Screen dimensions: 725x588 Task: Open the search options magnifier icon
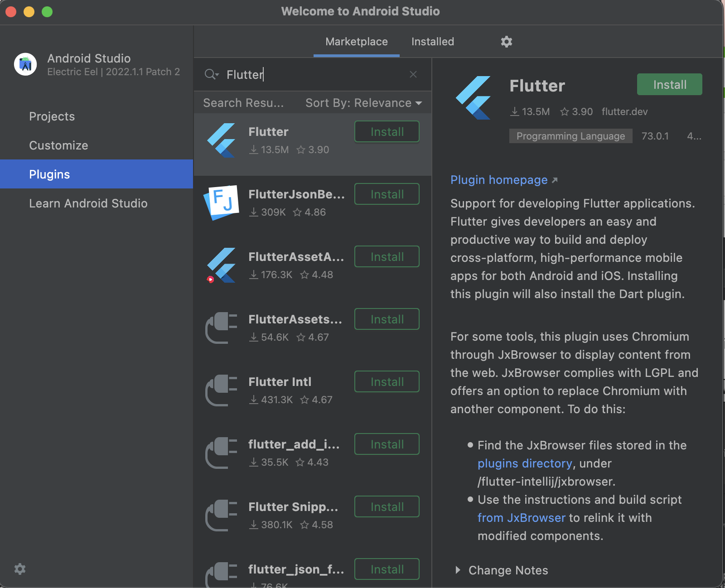click(x=211, y=74)
